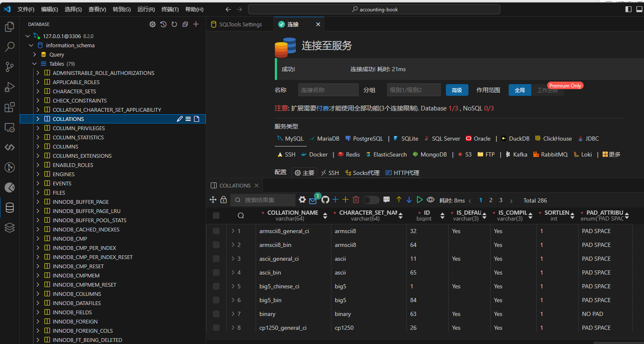
Task: Click the red trash delete icon
Action: coord(356,200)
